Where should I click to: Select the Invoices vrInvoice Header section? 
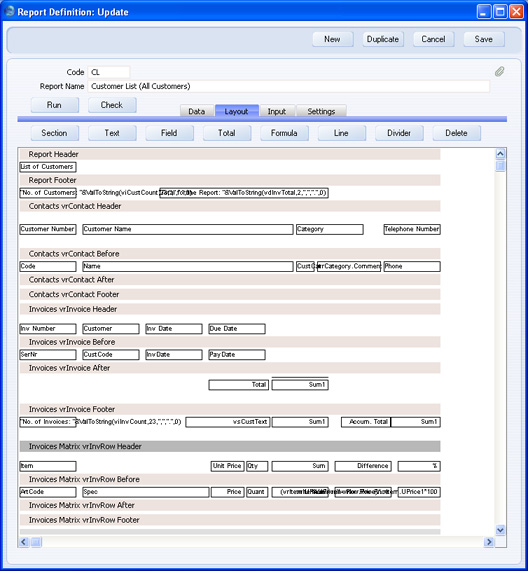[230, 309]
